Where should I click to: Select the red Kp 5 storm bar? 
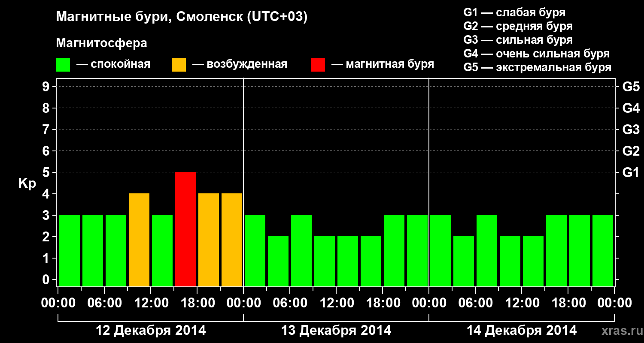(185, 229)
